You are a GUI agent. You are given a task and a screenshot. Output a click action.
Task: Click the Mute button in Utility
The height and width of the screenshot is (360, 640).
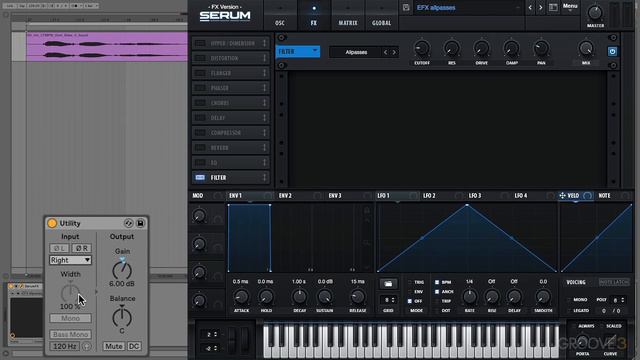click(x=113, y=346)
